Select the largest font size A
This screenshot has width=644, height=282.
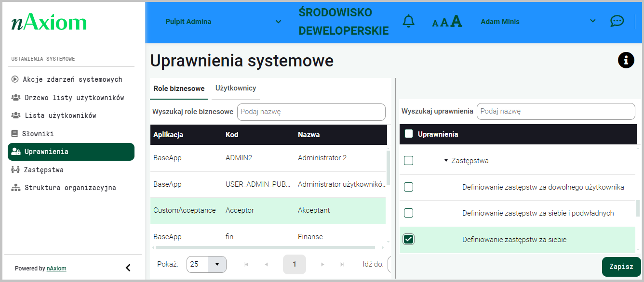pyautogui.click(x=456, y=21)
